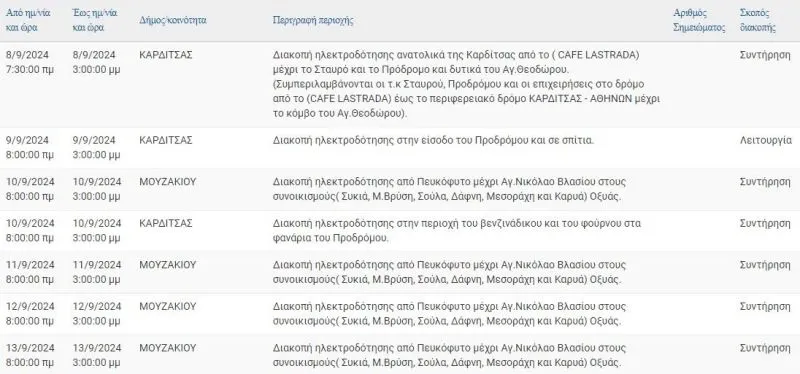Select the end date cell '8/9/2024 3:00:00 μμ'
800x374 pixels.
coord(96,62)
